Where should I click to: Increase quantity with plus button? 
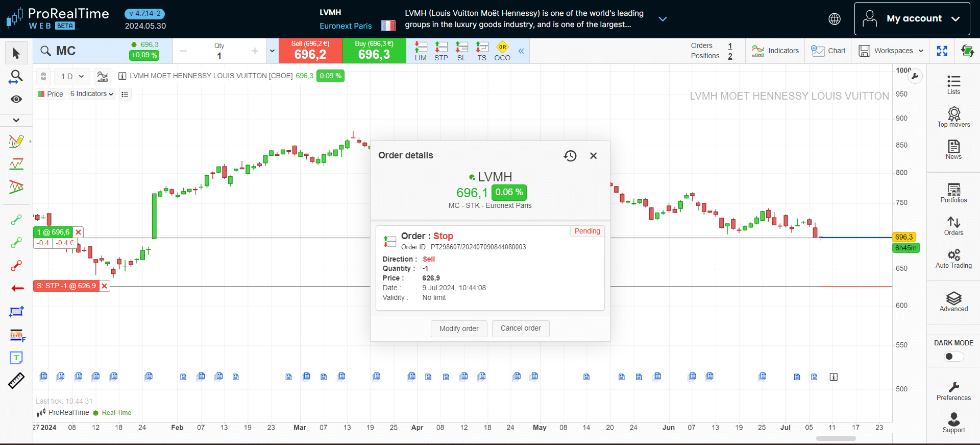pyautogui.click(x=255, y=51)
